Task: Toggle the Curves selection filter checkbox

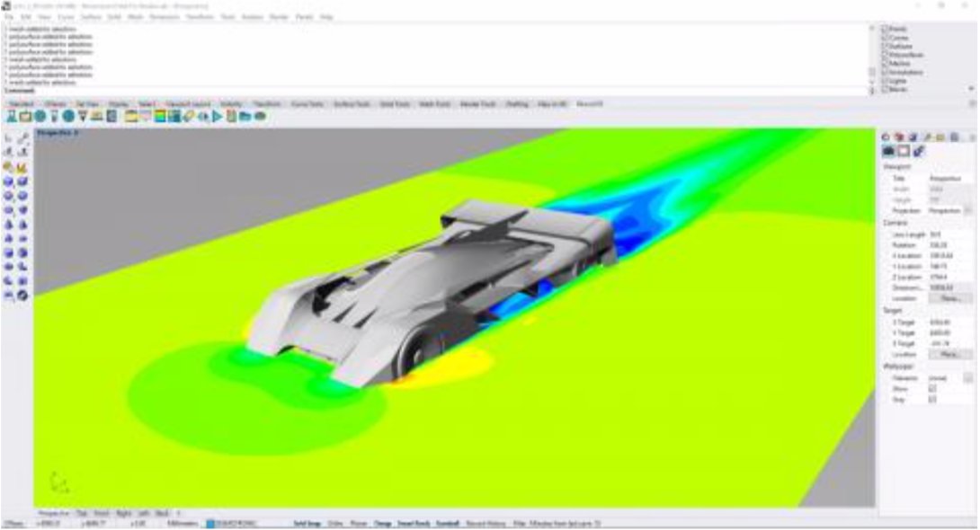Action: tap(885, 38)
